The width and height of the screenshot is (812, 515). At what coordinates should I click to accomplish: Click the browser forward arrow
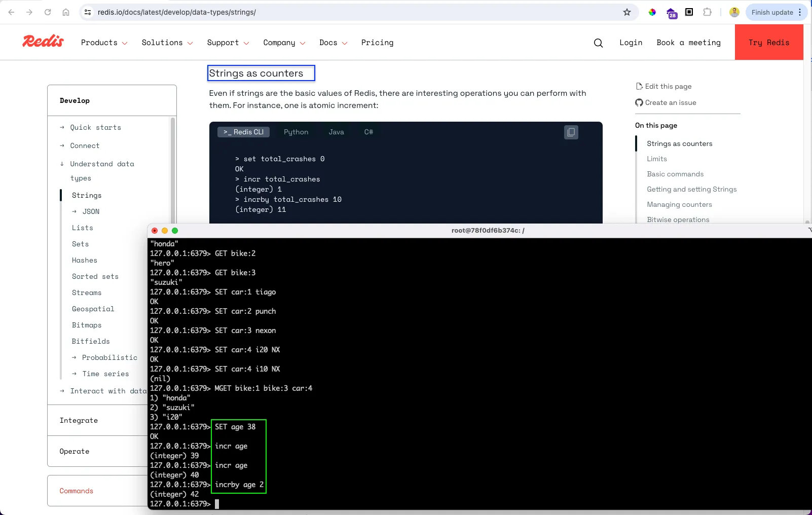click(29, 12)
